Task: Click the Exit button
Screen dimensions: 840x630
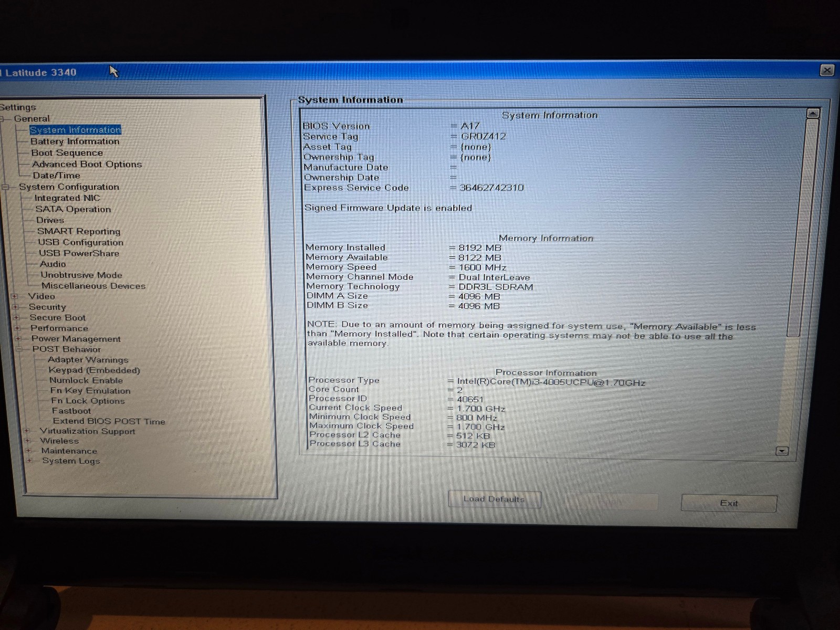Action: click(729, 503)
